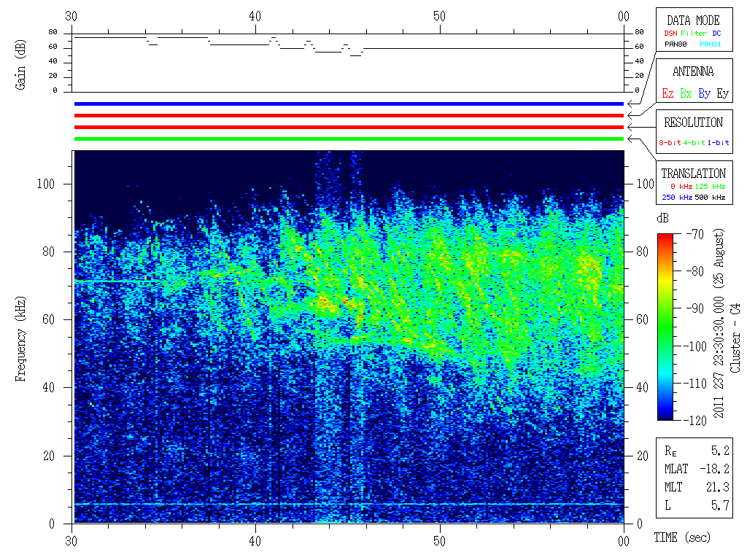Screen dimensions: 747x560
Task: Click the MLAT value -18.2
Action: tap(714, 469)
